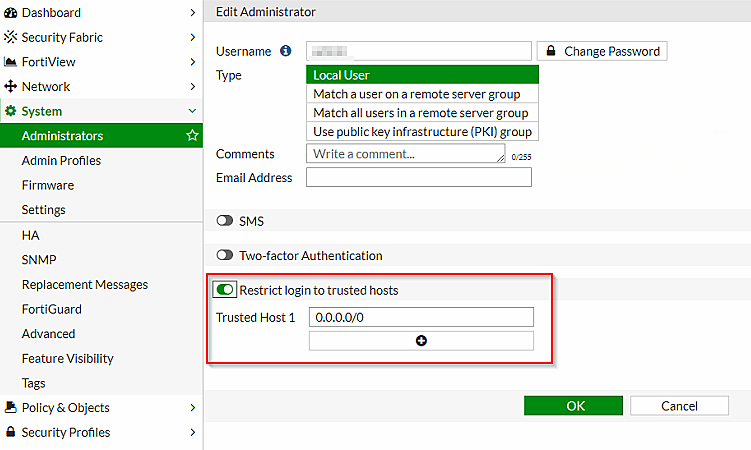751x450 pixels.
Task: Disable Restrict login to trusted hosts
Action: (x=225, y=290)
